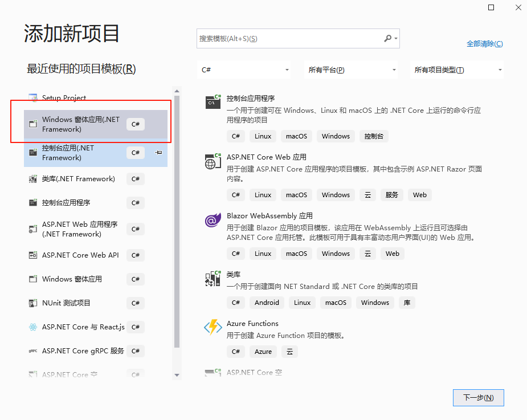527x420 pixels.
Task: Click the C# badge beside ASP.NET Core Web API
Action: click(136, 255)
